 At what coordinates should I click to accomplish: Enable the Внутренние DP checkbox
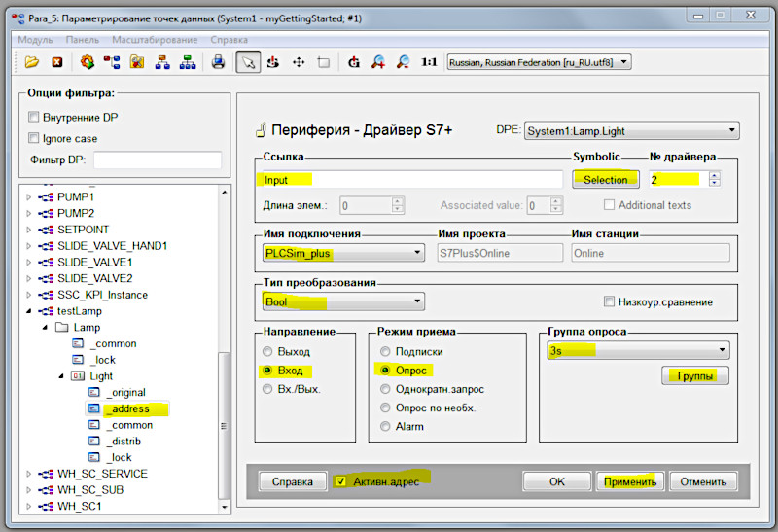33,117
